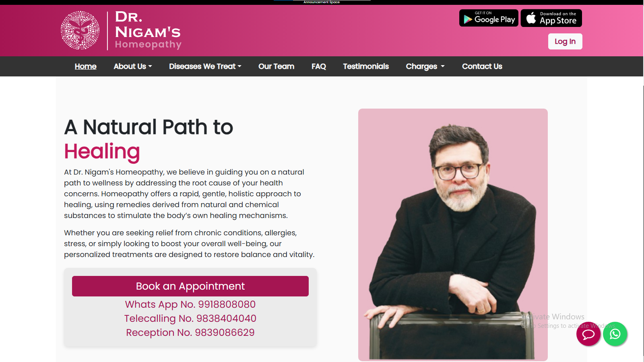Screen dimensions: 644x362
Task: Go to the Home nav item
Action: coord(85,66)
